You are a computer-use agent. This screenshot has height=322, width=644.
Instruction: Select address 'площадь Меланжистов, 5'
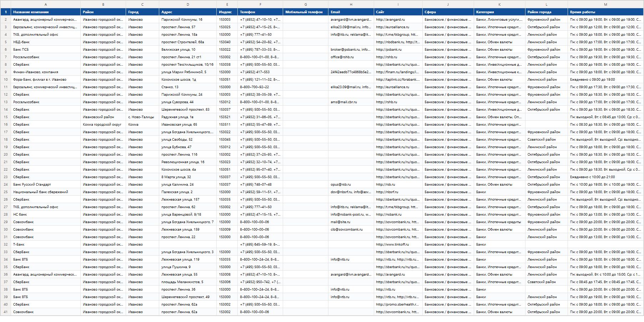pos(188,282)
